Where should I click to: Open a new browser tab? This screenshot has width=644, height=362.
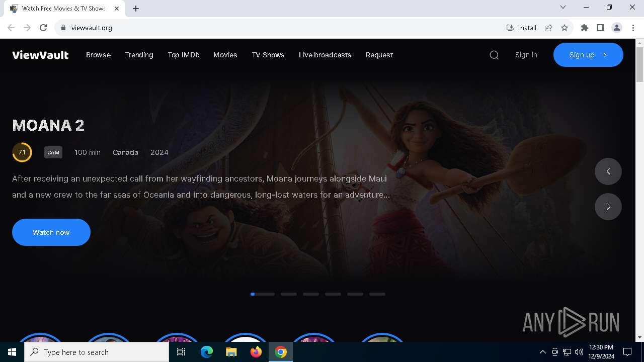136,9
